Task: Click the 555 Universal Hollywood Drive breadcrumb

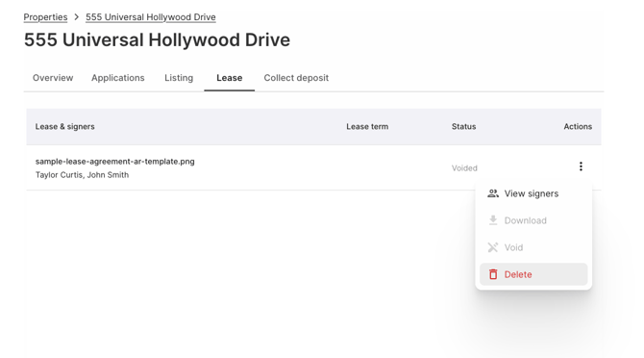Action: [x=150, y=17]
